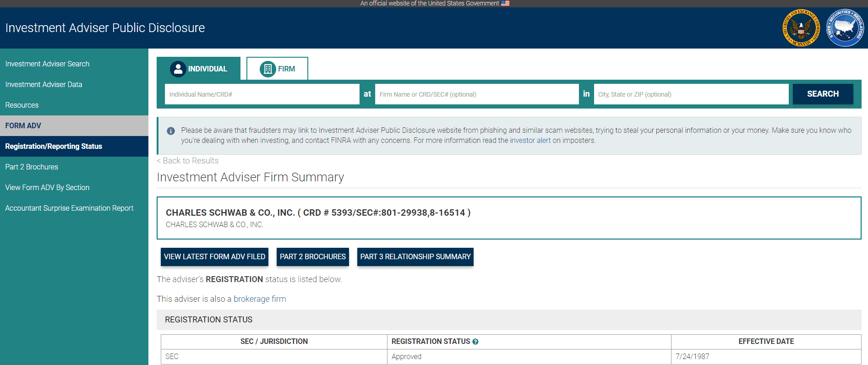Click the info icon in the fraud alert
The image size is (868, 365).
[x=171, y=131]
